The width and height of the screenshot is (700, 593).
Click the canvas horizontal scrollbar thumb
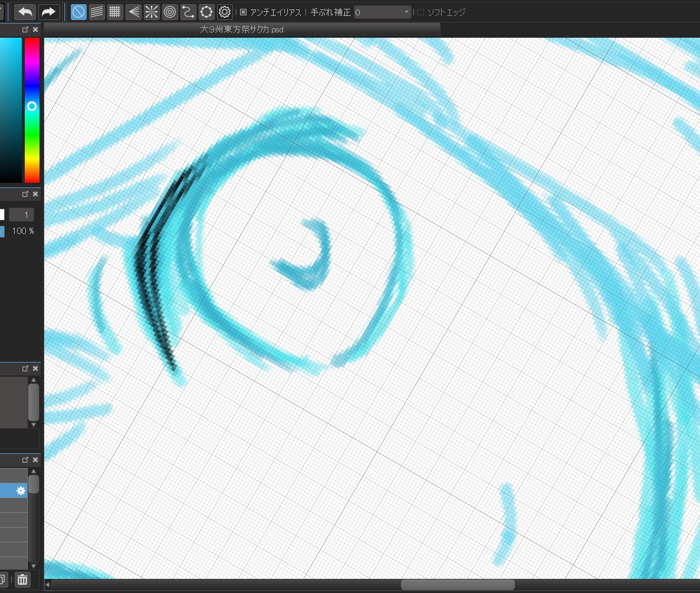point(458,585)
